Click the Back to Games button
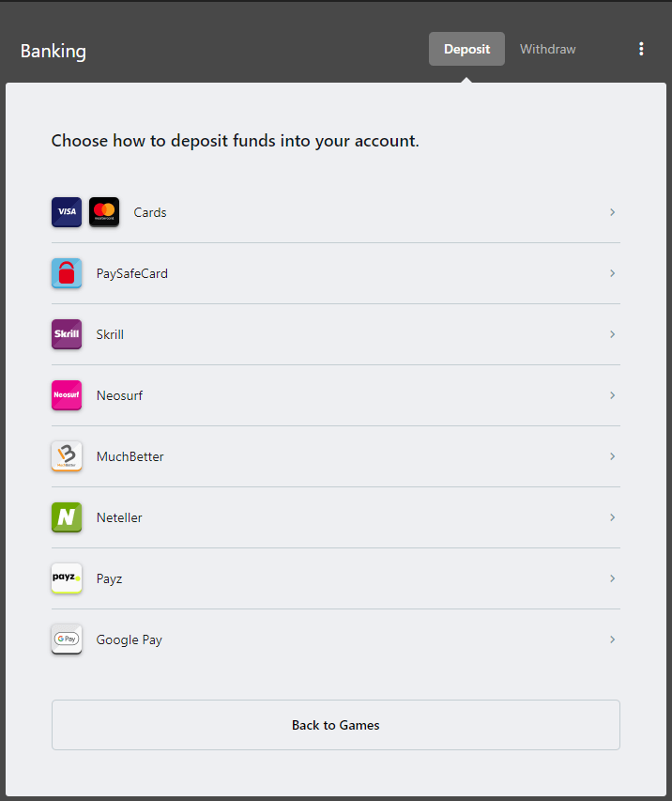Image resolution: width=672 pixels, height=801 pixels. 335,725
